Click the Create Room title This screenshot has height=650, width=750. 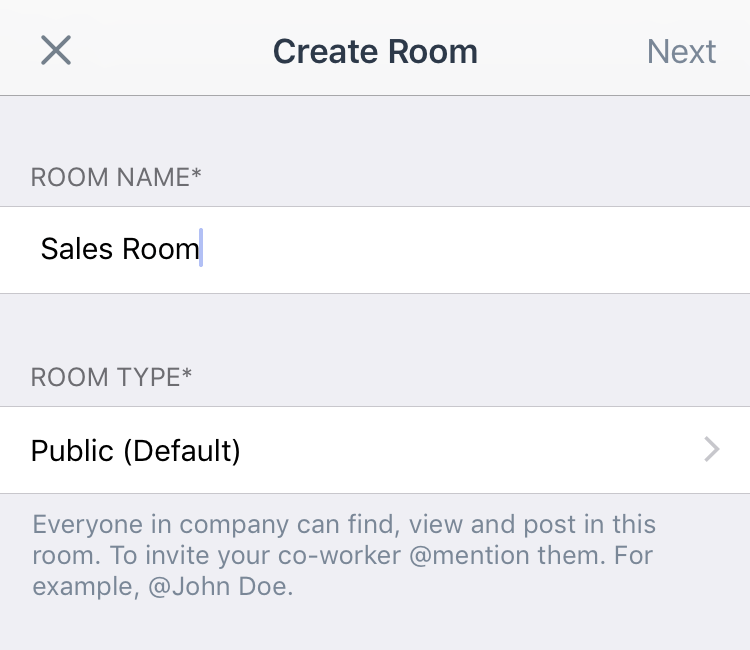coord(375,51)
